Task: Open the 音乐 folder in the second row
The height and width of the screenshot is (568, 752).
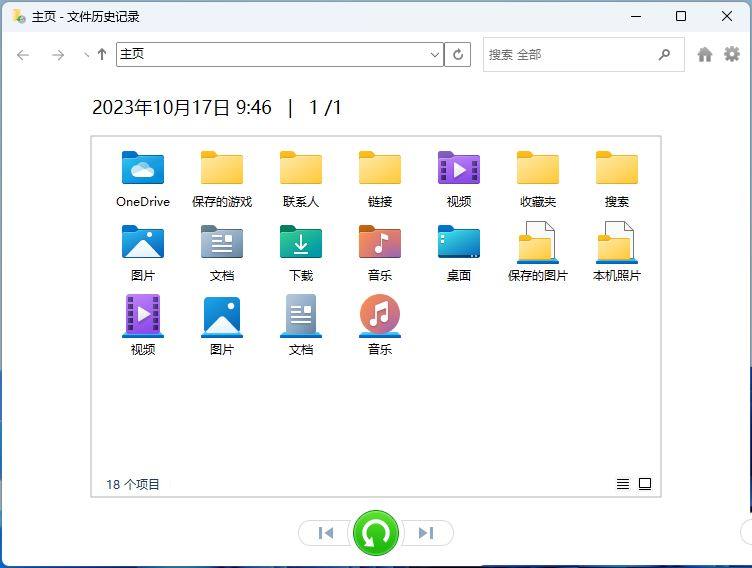Action: point(380,253)
